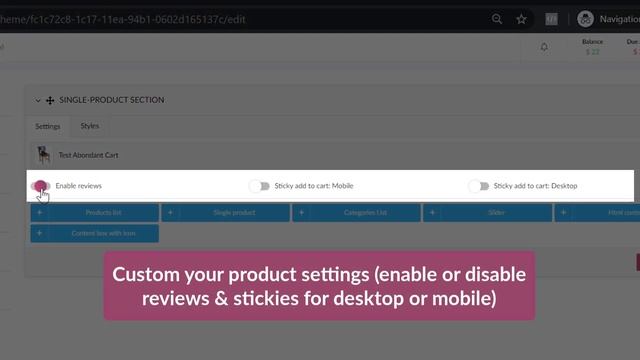Select the Test Abondant Cart product thumbnail
The height and width of the screenshot is (360, 640).
tap(44, 155)
